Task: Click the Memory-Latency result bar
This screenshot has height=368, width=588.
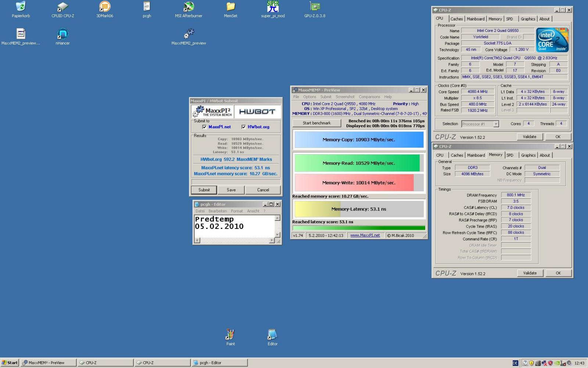Action: 359,209
